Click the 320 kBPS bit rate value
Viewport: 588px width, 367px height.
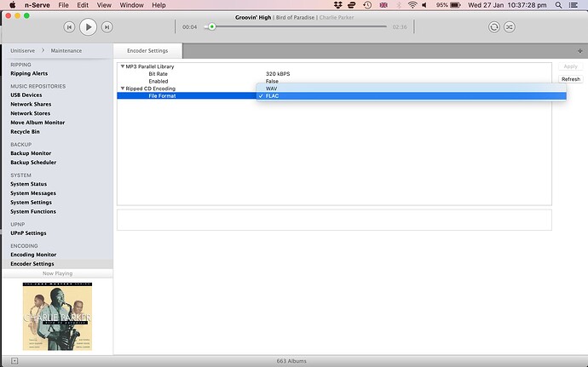coord(278,74)
